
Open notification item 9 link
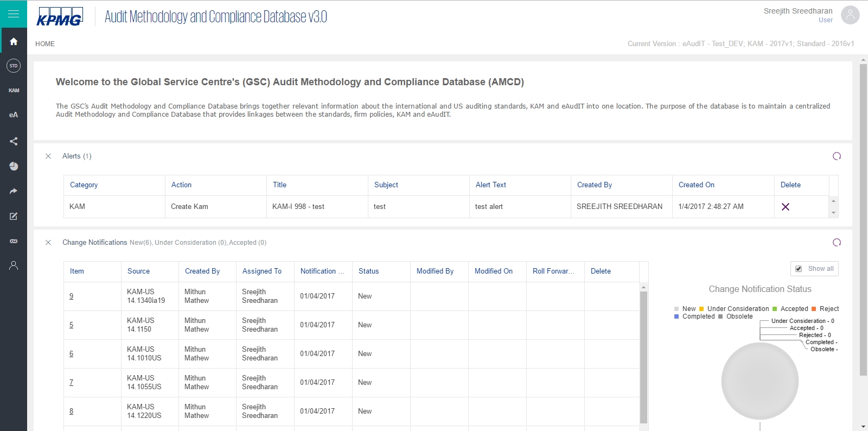pos(71,296)
